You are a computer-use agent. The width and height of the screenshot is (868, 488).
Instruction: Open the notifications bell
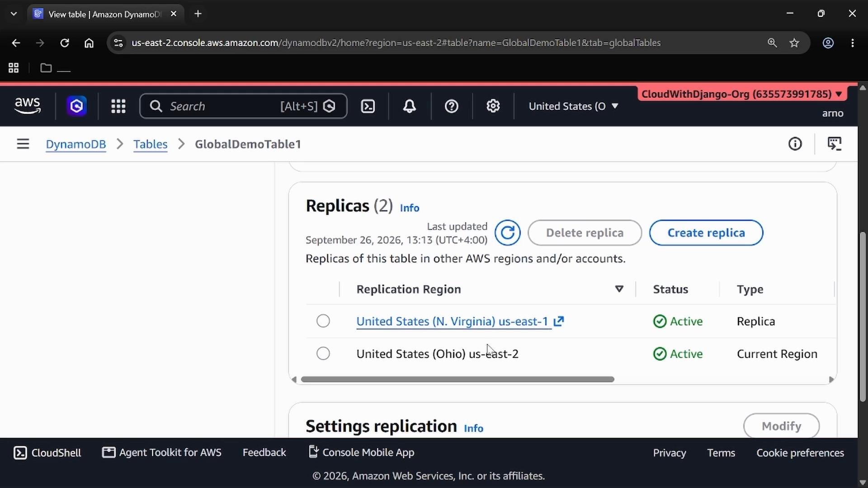(x=410, y=106)
